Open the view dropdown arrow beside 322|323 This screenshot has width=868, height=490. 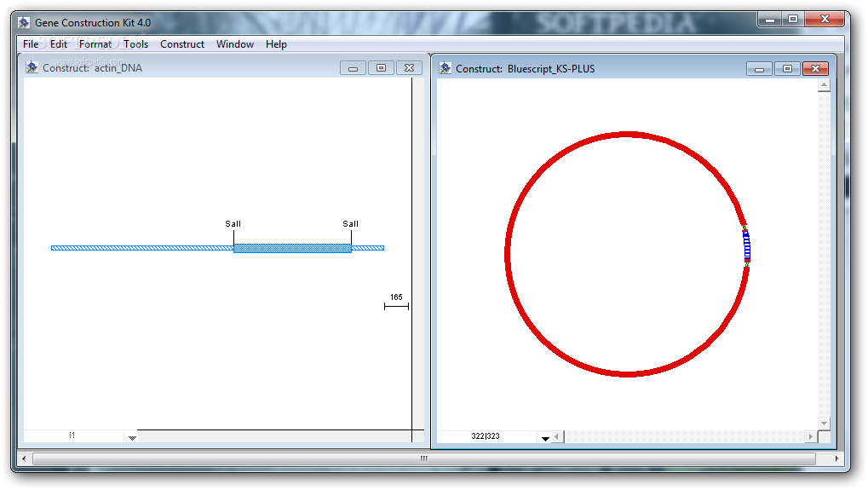545,438
